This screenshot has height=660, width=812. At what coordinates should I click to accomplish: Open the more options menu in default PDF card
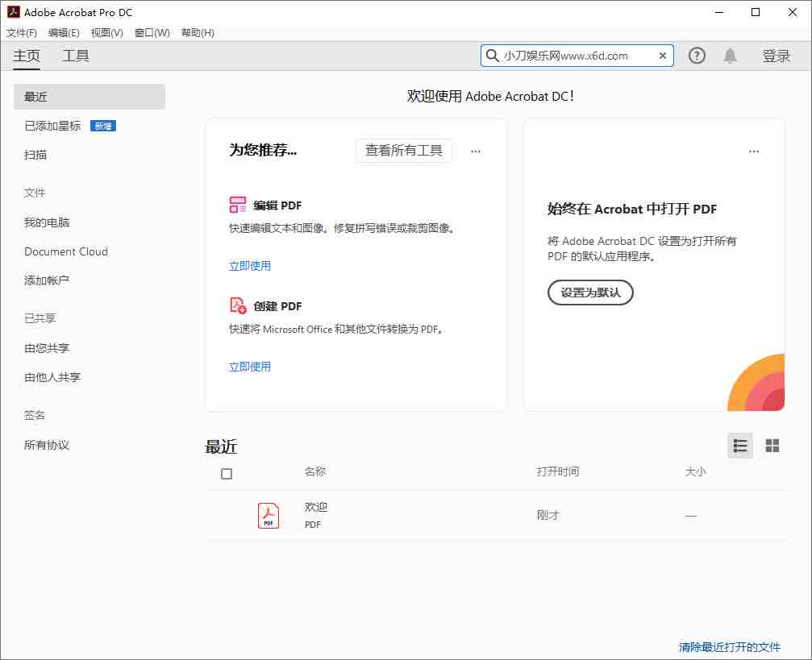pyautogui.click(x=753, y=152)
